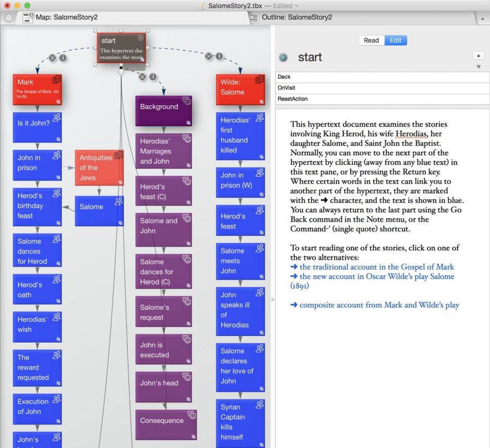Click the plus badge on the start note
490x448 pixels.
140,38
